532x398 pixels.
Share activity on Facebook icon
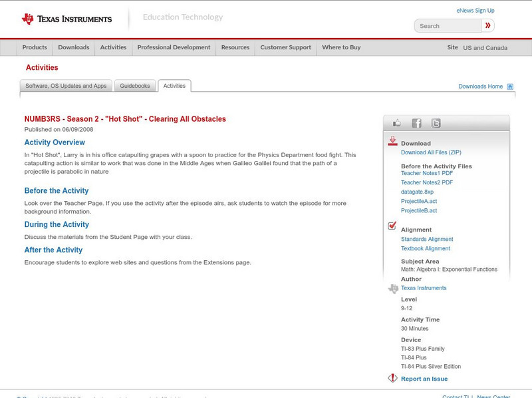pyautogui.click(x=416, y=123)
